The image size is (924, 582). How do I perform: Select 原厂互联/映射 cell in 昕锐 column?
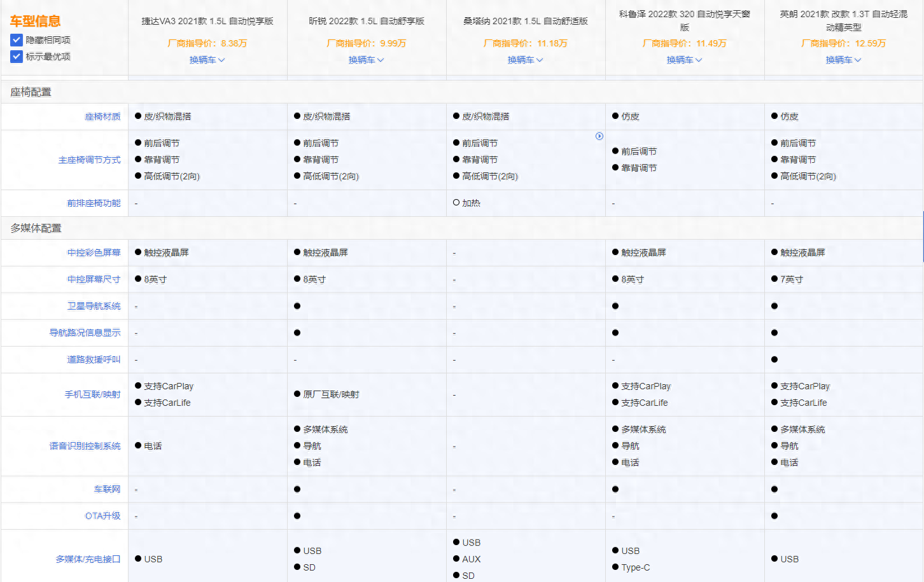326,394
